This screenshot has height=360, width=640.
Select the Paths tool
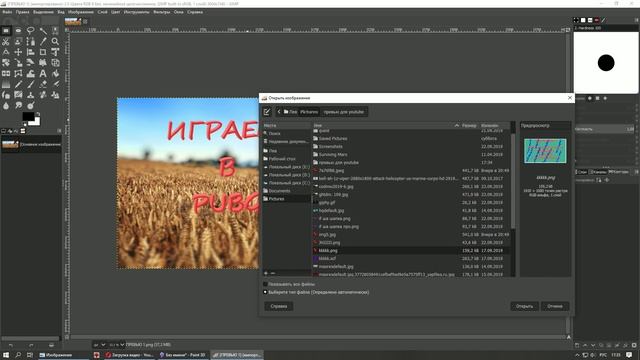pyautogui.click(x=31, y=42)
